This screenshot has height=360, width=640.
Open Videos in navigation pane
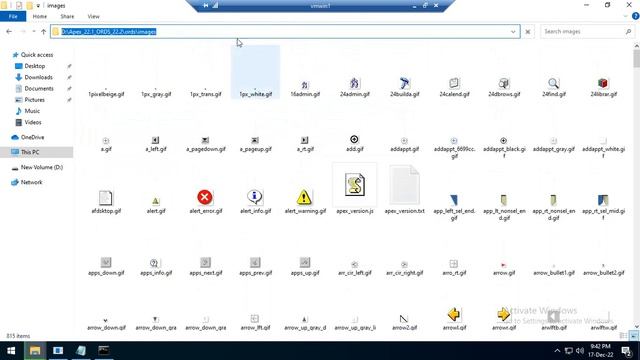[x=33, y=122]
